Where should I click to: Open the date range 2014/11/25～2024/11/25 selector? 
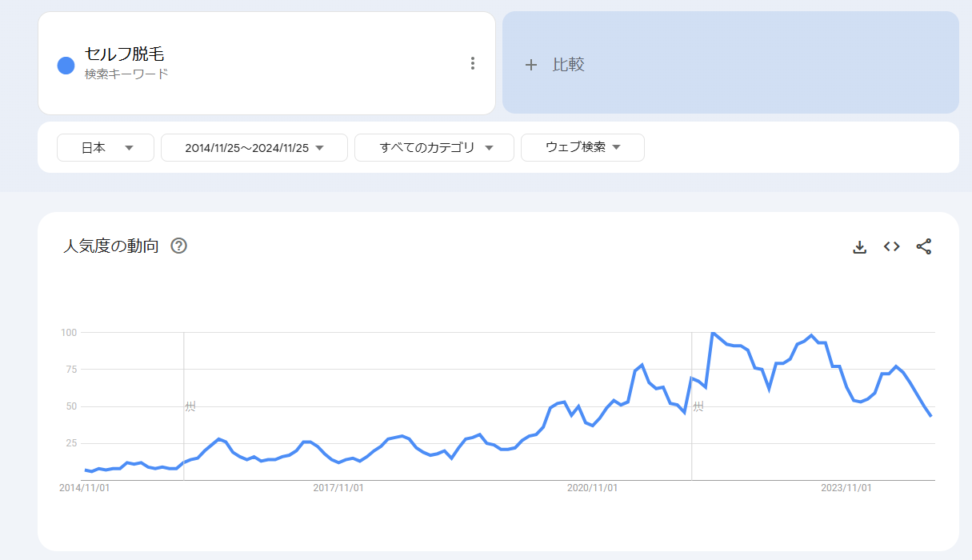pos(254,147)
